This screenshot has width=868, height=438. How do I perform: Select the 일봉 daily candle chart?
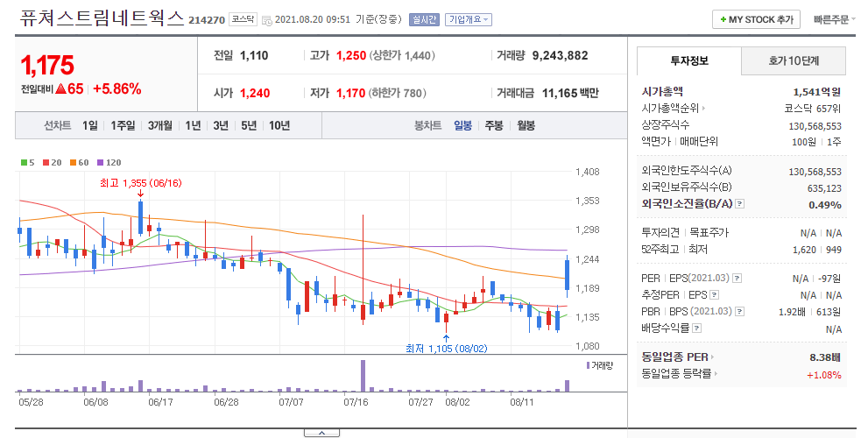(462, 125)
